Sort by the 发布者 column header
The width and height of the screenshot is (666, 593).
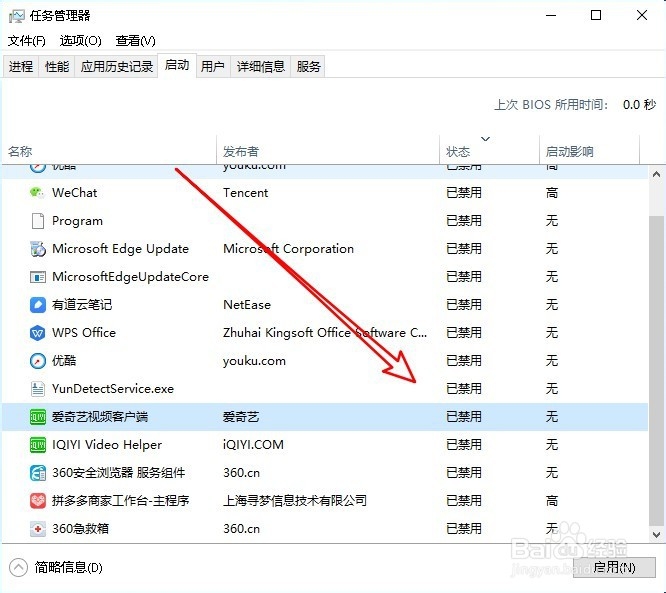tap(328, 151)
